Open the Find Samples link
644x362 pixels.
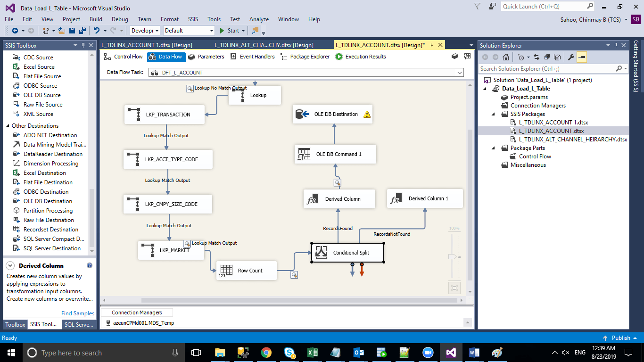(77, 313)
